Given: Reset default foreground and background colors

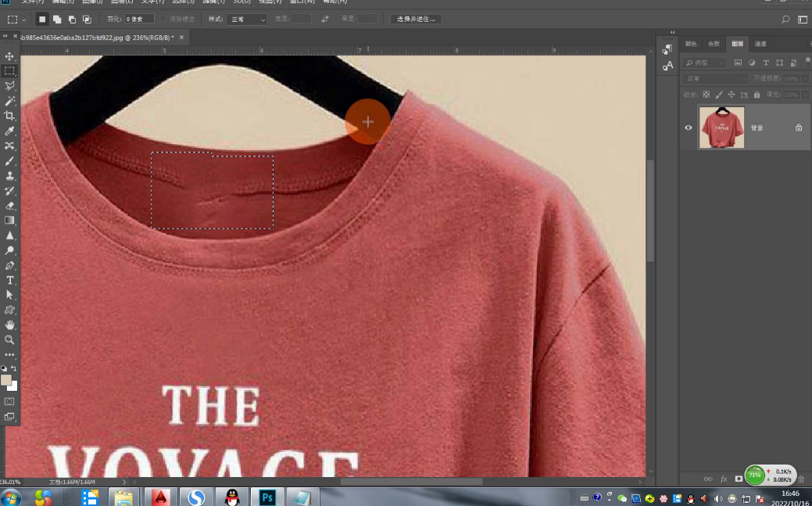Looking at the screenshot, I should (4, 368).
